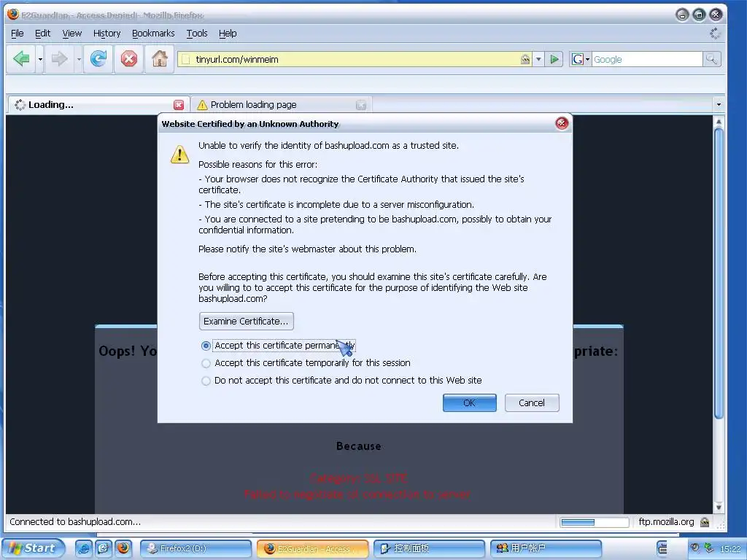The width and height of the screenshot is (747, 560).
Task: Stop loading with the red X button
Action: coord(128,59)
